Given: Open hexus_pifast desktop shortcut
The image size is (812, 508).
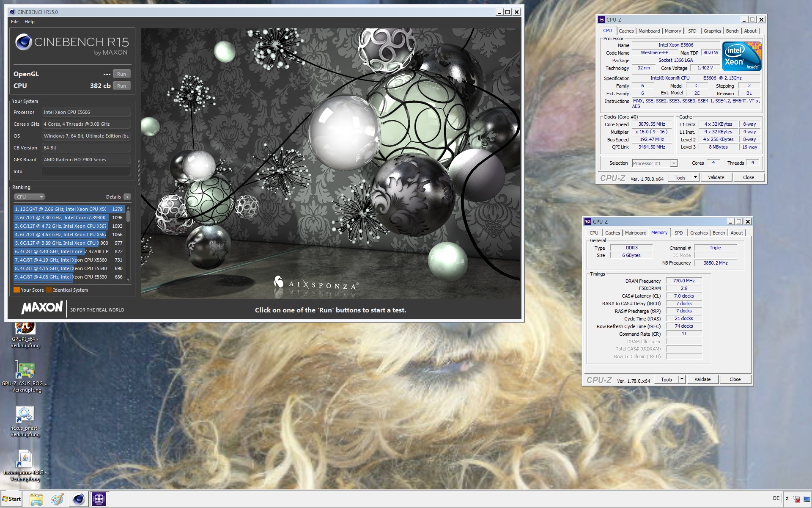Looking at the screenshot, I should tap(25, 422).
